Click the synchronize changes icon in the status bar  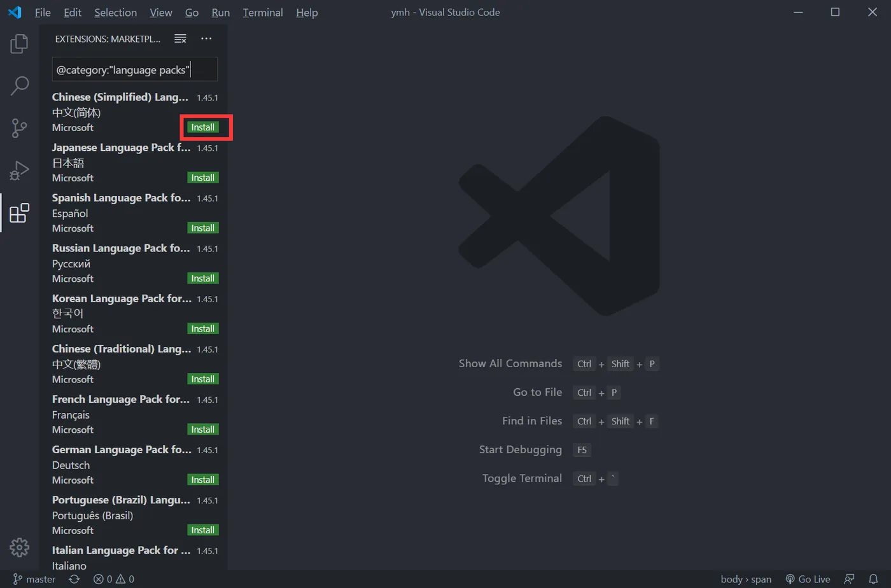point(74,579)
